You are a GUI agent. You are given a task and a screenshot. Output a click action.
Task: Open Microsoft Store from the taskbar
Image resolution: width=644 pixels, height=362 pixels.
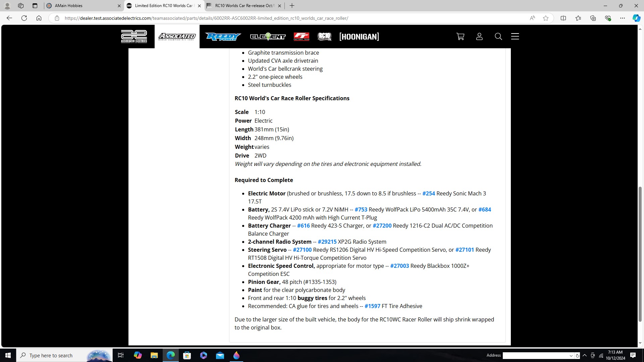(x=187, y=355)
